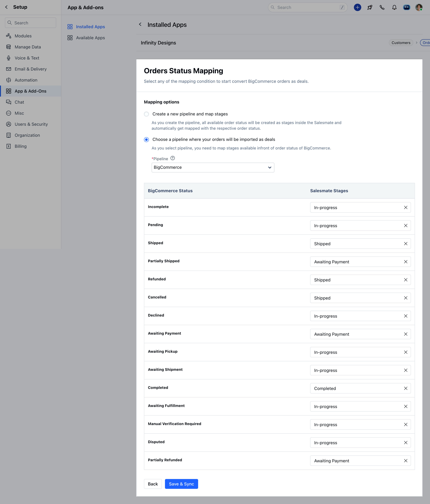Open the phone dialer icon
The height and width of the screenshot is (504, 430).
click(x=382, y=7)
